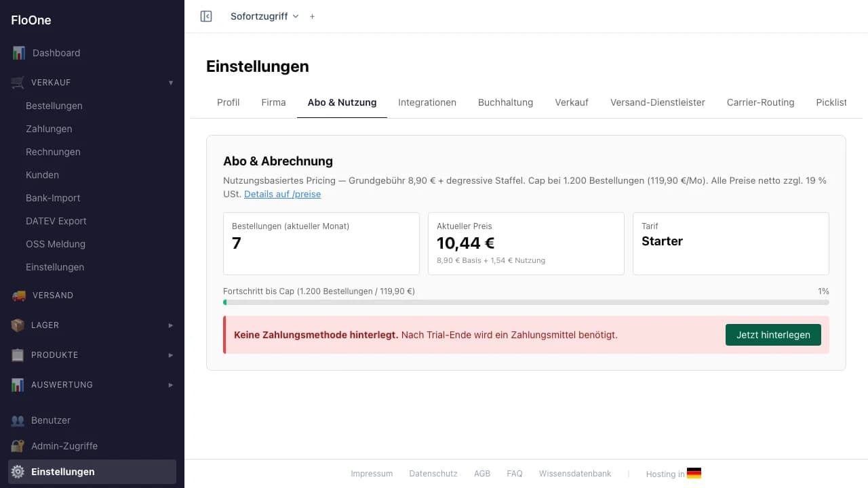The image size is (868, 488).
Task: Click the Bestellungen (aktueller Monat) card
Action: coord(321,243)
